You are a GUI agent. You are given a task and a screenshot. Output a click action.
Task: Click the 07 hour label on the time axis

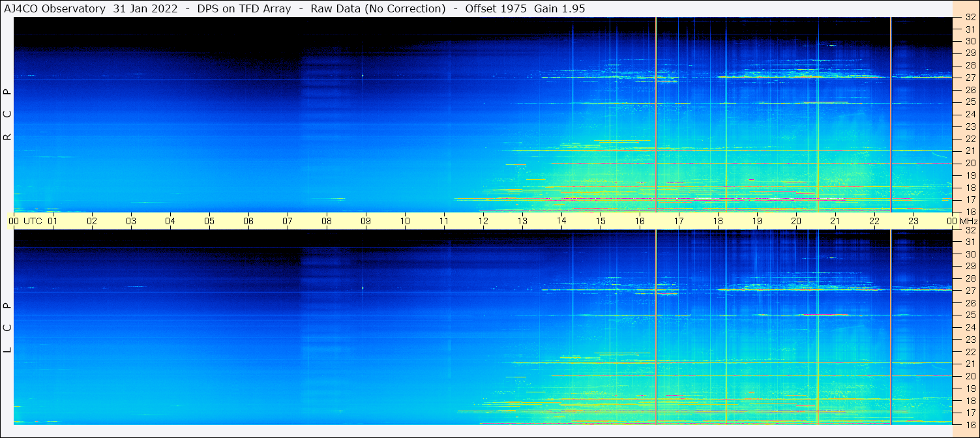(x=288, y=221)
